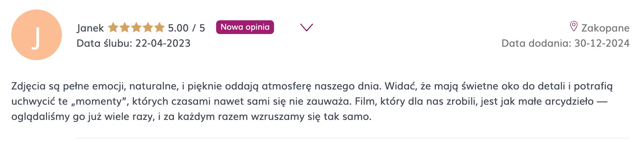Expand the review with the purple chevron
Screen dimensions: 644x142
(307, 28)
